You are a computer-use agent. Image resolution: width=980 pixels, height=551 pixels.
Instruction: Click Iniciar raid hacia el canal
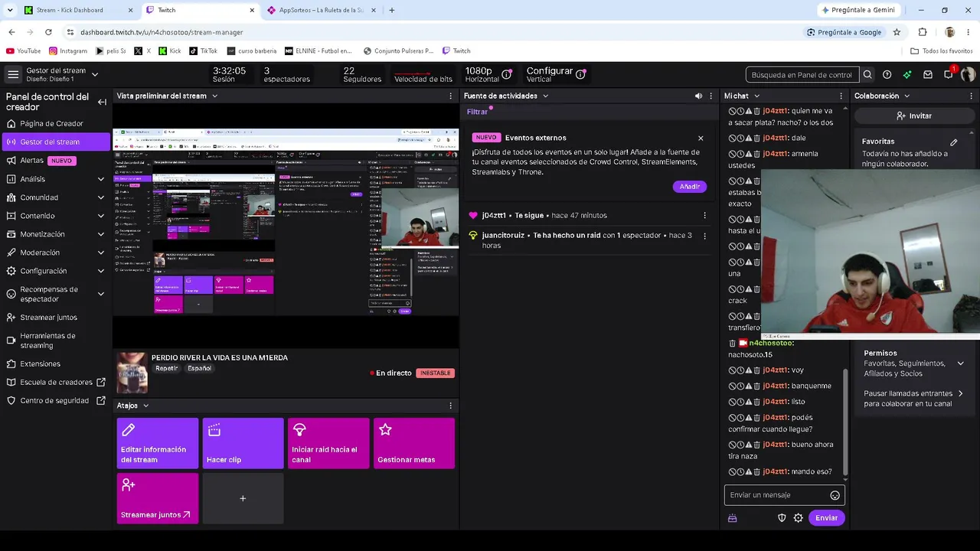328,443
